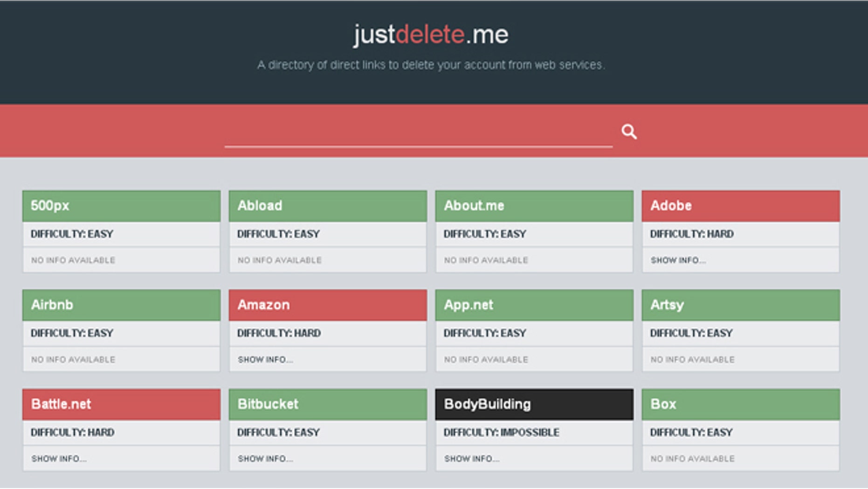Open the BodyBuilding card header
868x489 pixels.
[x=534, y=405]
